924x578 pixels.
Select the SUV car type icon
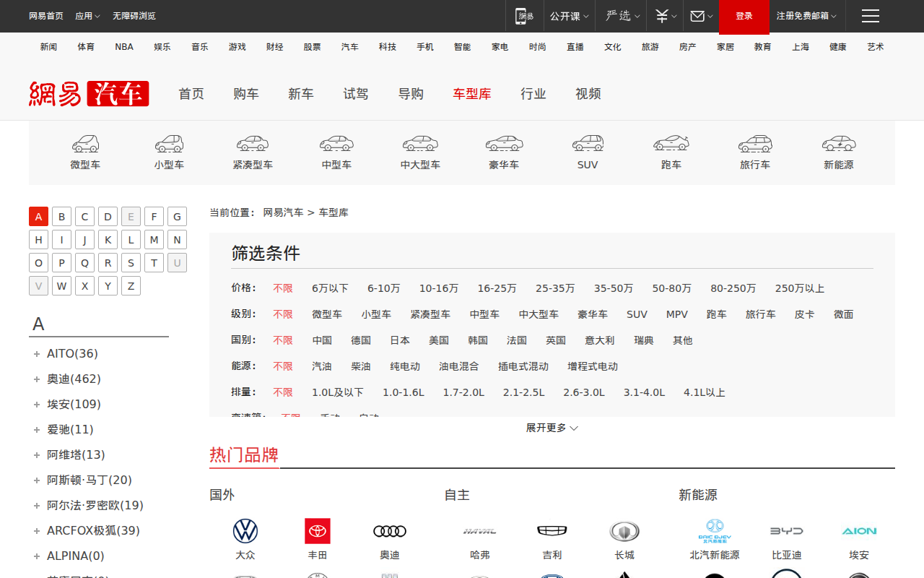[x=588, y=143]
